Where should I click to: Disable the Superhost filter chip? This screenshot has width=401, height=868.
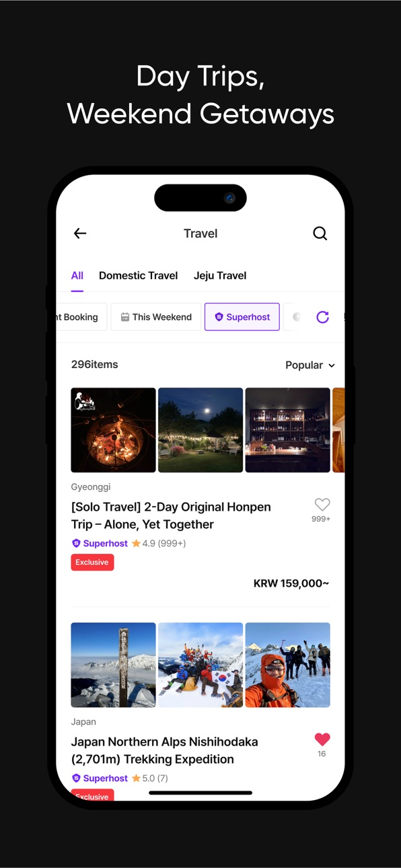[x=242, y=317]
